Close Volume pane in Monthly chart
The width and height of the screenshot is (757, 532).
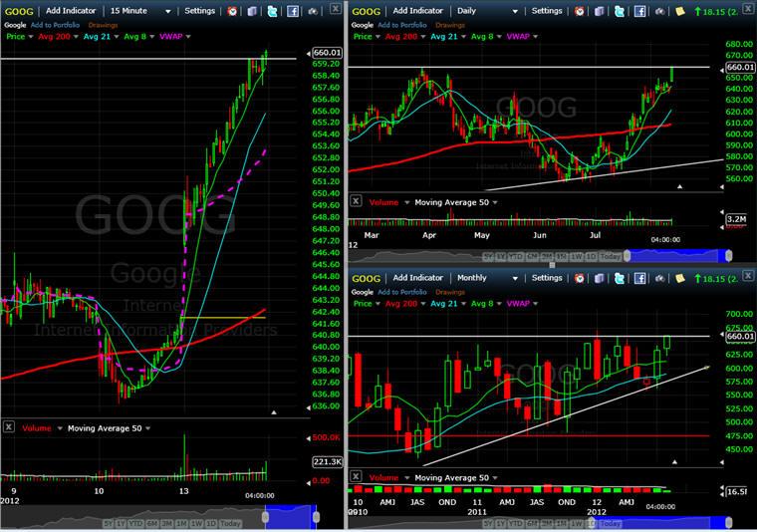tap(356, 476)
